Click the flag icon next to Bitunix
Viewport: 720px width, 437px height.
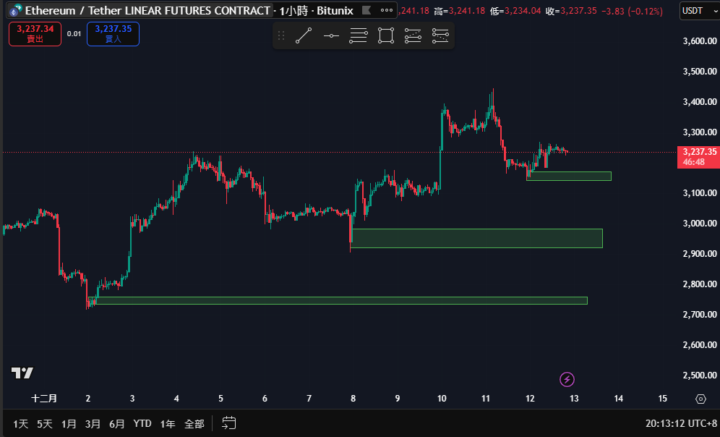click(366, 10)
